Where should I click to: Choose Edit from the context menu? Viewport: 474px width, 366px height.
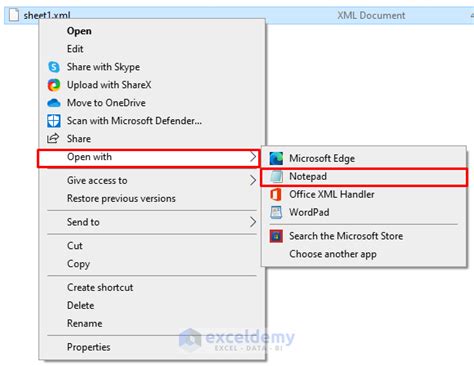pos(152,49)
